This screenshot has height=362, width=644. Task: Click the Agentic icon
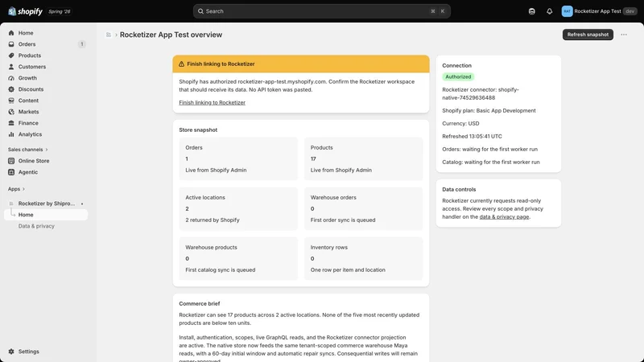pyautogui.click(x=11, y=172)
